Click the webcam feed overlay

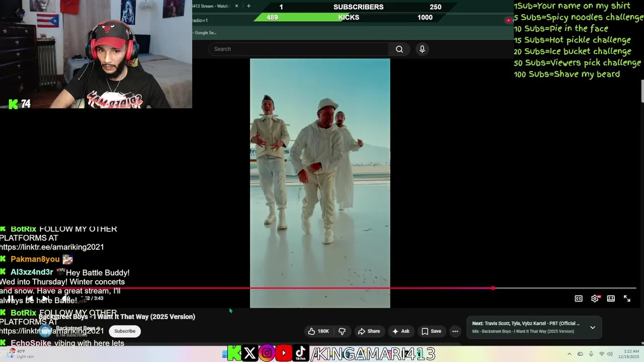(96, 54)
